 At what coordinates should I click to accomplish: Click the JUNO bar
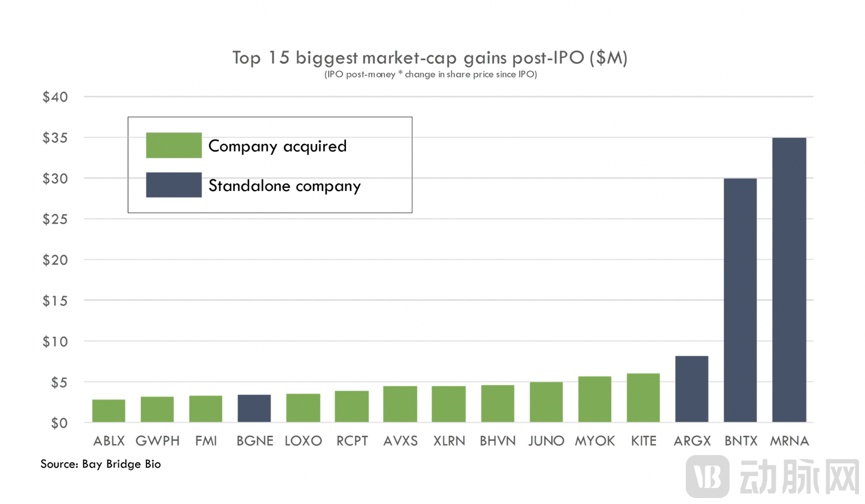point(546,402)
